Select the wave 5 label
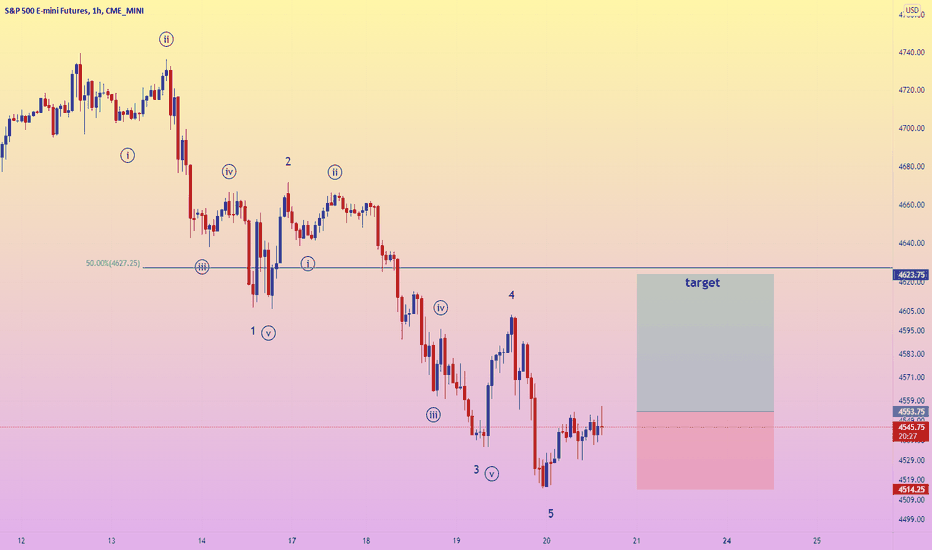 pos(550,513)
